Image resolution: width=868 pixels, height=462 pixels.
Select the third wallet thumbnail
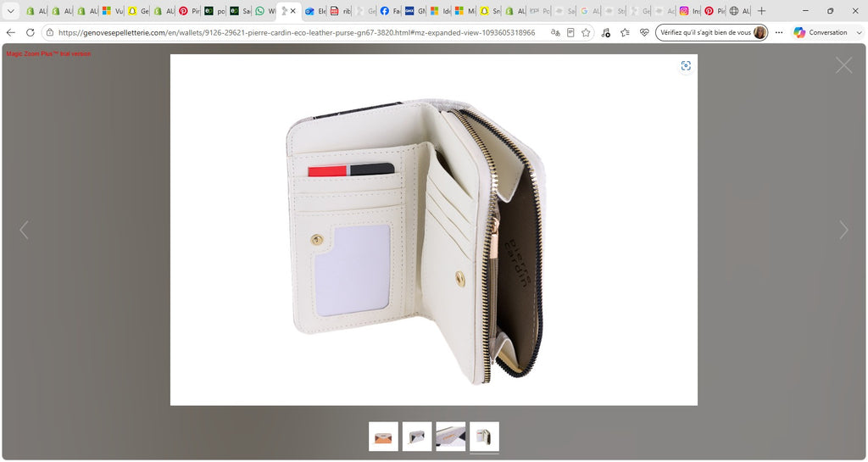[451, 437]
